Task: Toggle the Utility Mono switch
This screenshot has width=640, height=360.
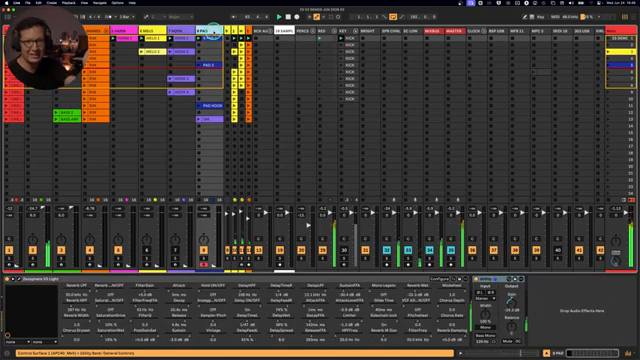Action: pyautogui.click(x=485, y=327)
